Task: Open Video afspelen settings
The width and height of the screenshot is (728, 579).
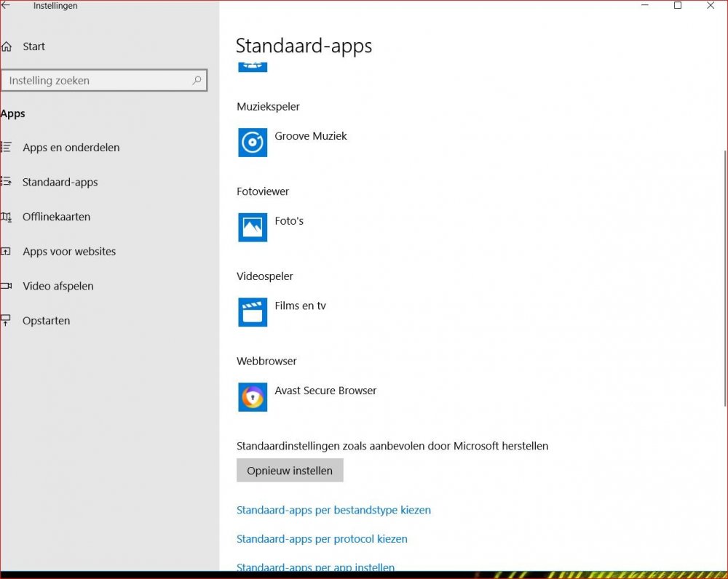Action: pyautogui.click(x=58, y=287)
